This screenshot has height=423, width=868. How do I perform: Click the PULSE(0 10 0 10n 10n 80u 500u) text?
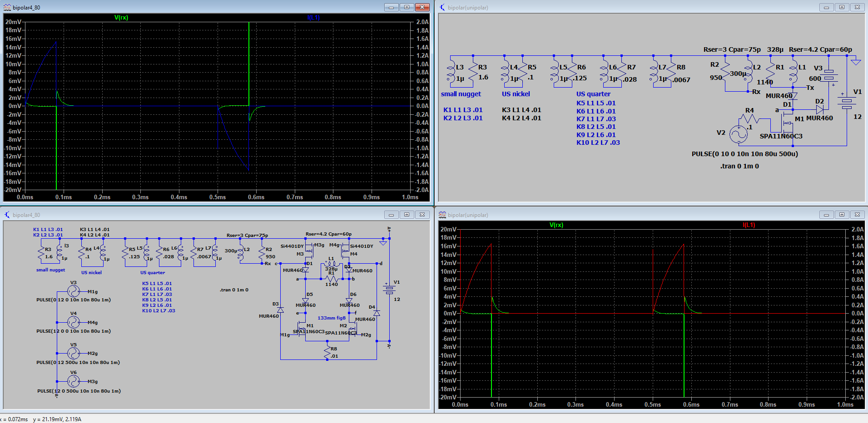(x=744, y=154)
